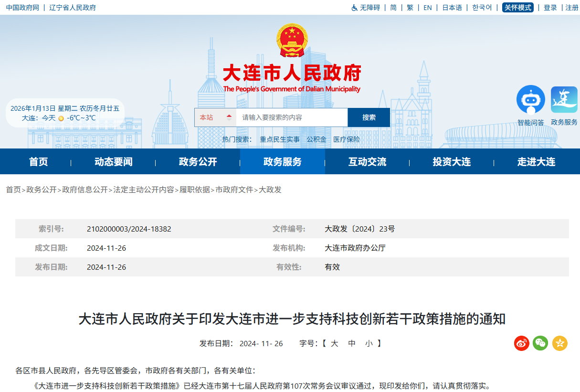The height and width of the screenshot is (392, 580).
Task: Share article to WeChat
Action: pos(540,343)
